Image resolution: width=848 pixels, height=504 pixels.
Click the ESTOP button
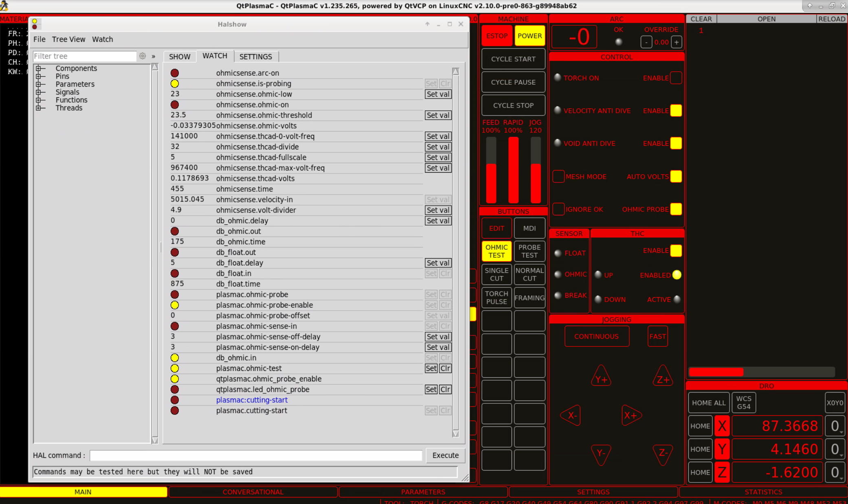(496, 36)
